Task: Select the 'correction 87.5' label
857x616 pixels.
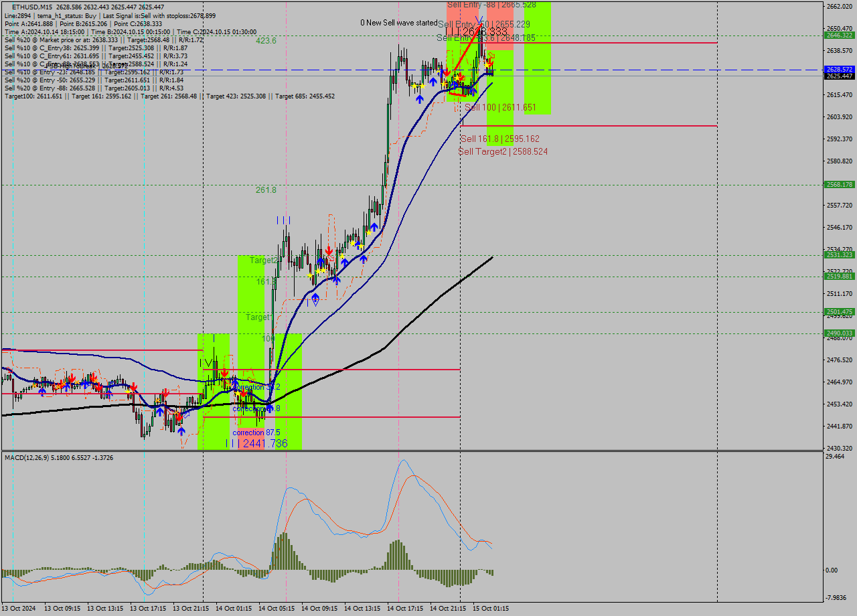Action: coord(256,433)
